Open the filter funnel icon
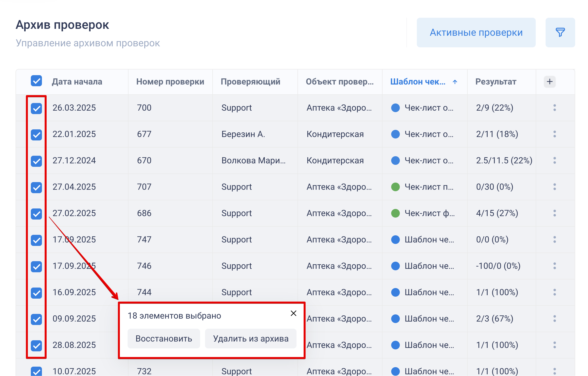588x376 pixels. point(560,32)
